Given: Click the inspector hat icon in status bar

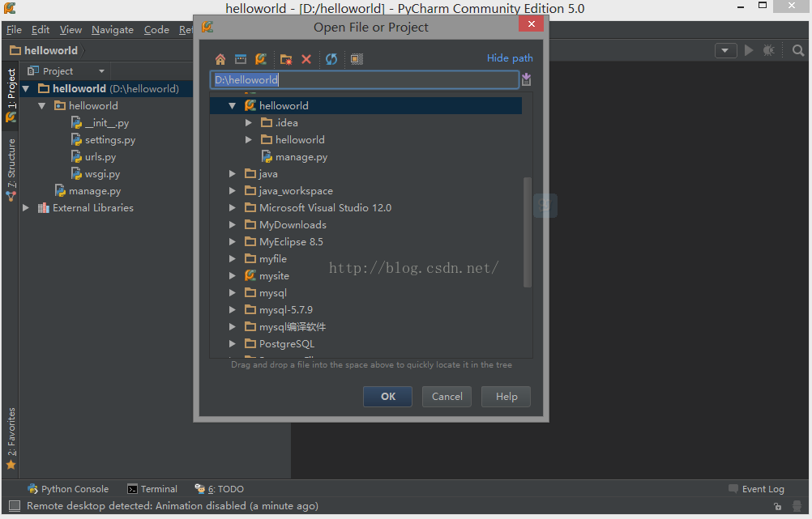Looking at the screenshot, I should tap(797, 506).
